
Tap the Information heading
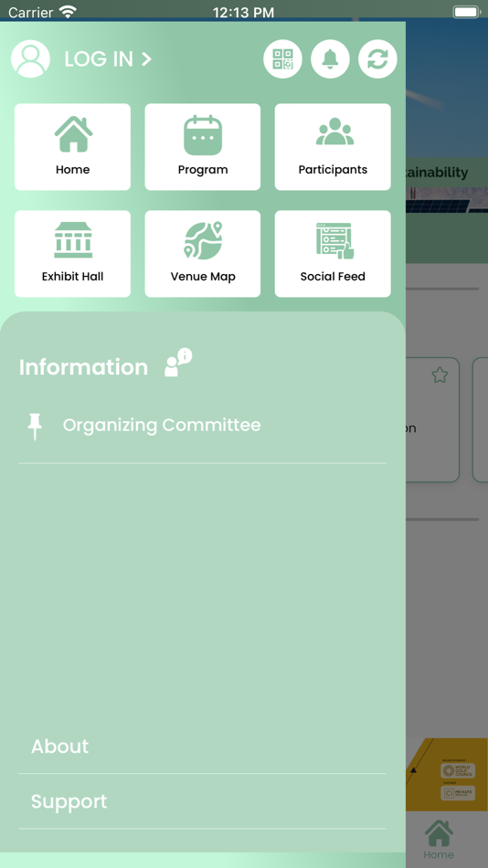84,367
